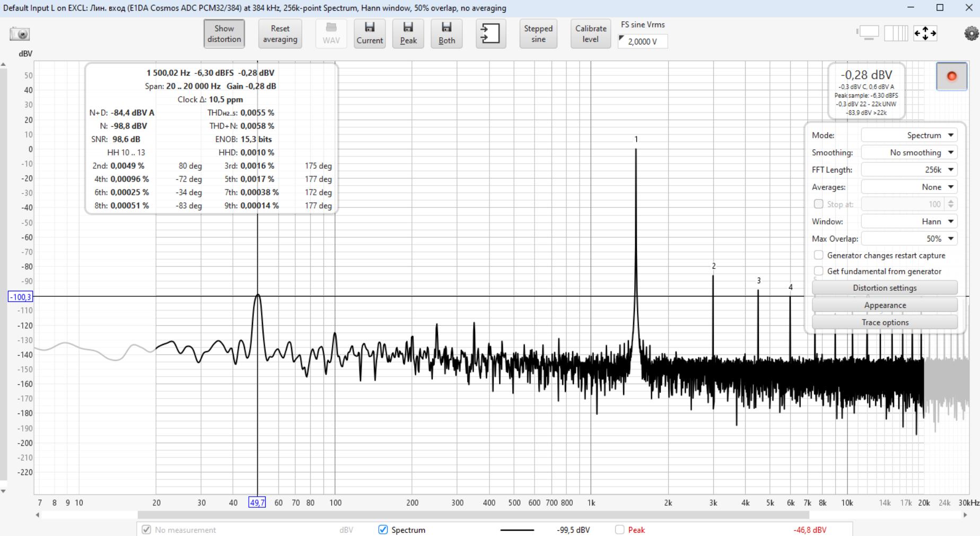Click the 'No measurement' checkbox

click(146, 530)
